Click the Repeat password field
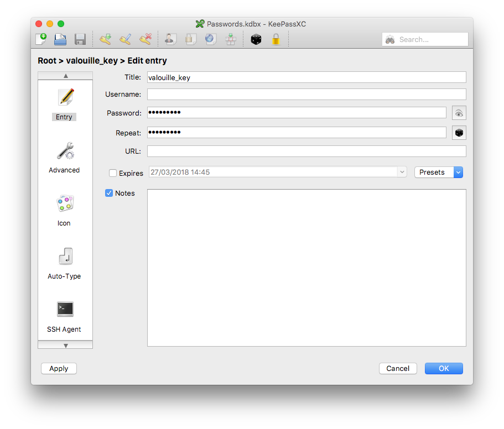Image resolution: width=504 pixels, height=429 pixels. tap(297, 132)
